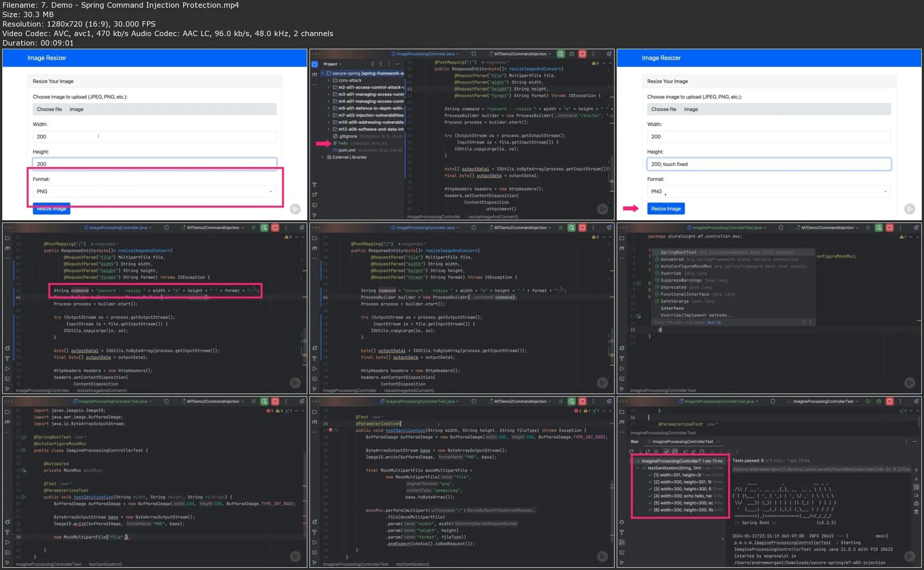The height and width of the screenshot is (570, 924).
Task: Click the red Stop button above the project tree frame
Action: (x=582, y=54)
